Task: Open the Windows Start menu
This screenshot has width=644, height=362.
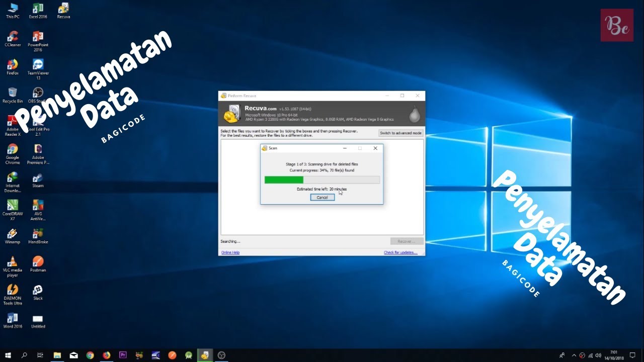Action: [x=8, y=355]
